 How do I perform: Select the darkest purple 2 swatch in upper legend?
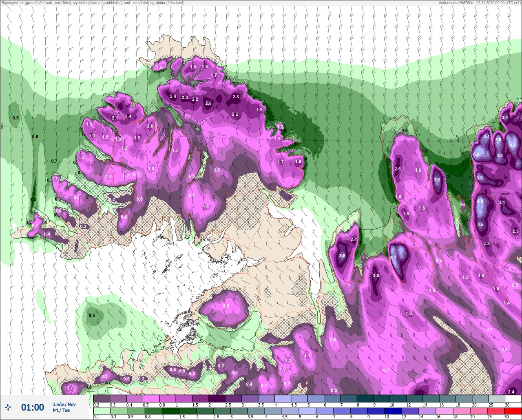pos(217,398)
